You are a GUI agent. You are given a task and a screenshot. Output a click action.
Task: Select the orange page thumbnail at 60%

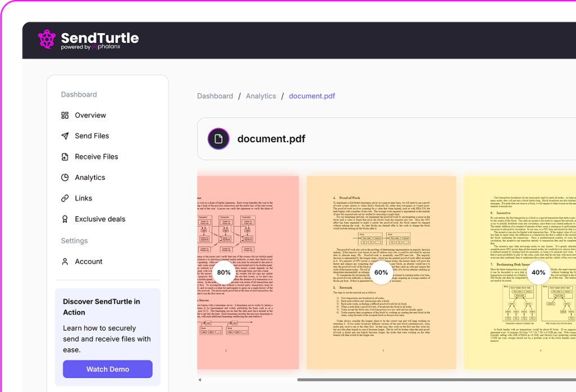(x=381, y=273)
